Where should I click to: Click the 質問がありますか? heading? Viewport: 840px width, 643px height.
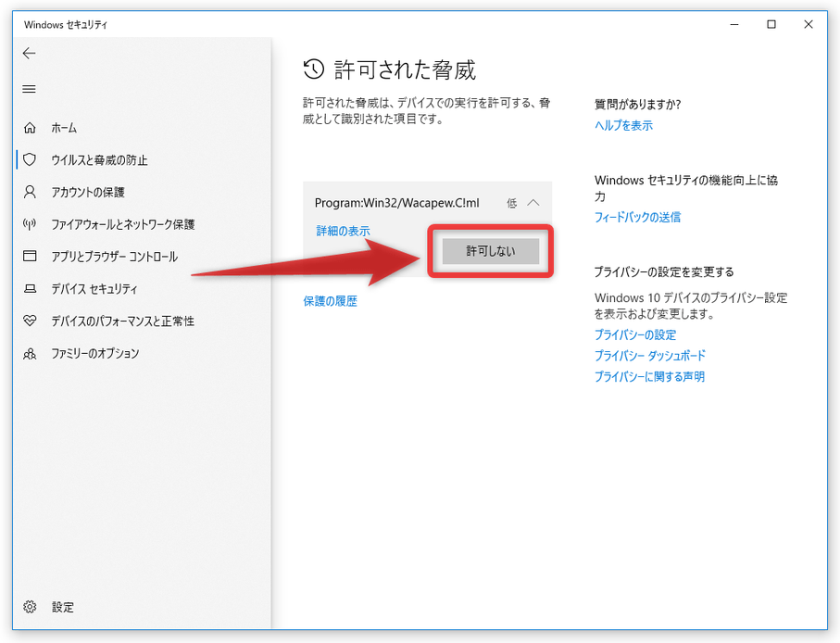637,104
